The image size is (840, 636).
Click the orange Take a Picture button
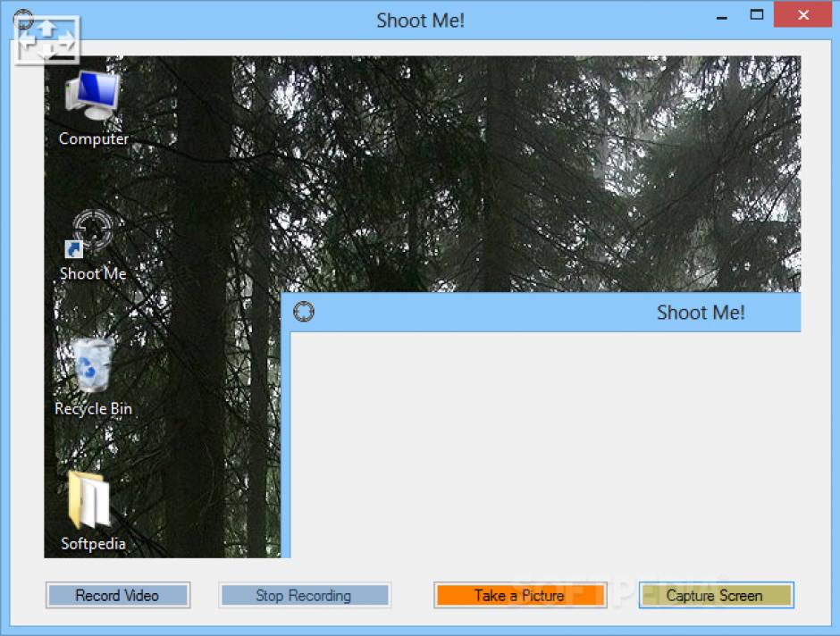click(520, 595)
